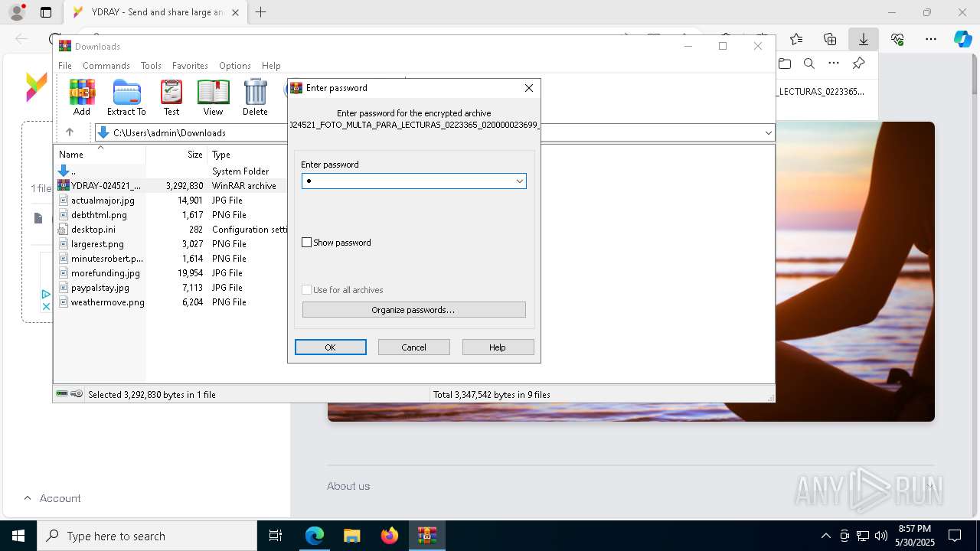Select desktop.ini in file list
This screenshot has width=980, height=551.
click(93, 230)
